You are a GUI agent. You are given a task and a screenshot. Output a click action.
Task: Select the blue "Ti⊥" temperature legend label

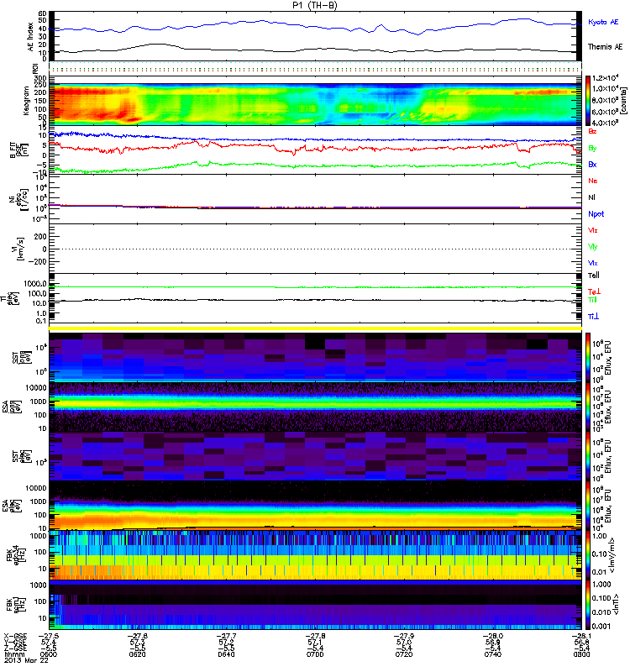(x=593, y=317)
